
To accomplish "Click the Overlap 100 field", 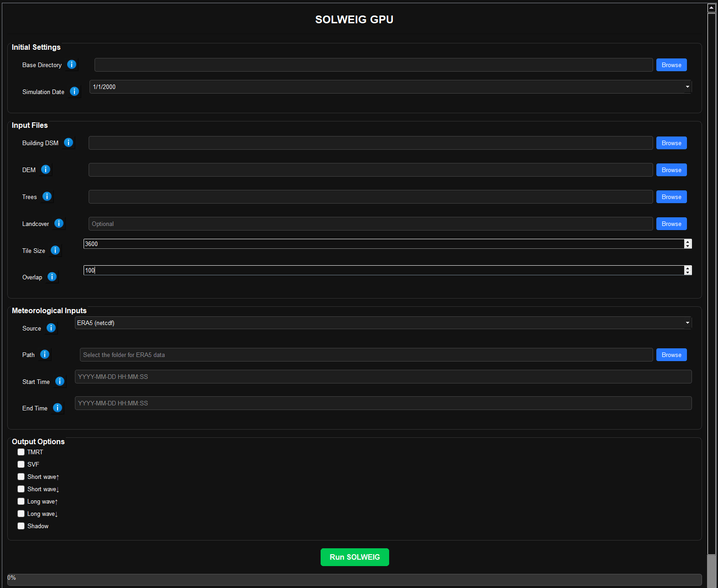I will 384,270.
